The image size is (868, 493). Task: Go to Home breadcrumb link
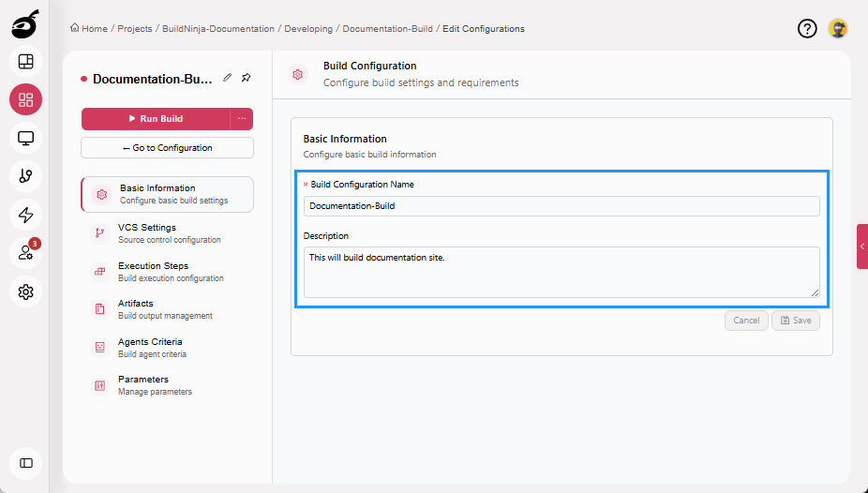(x=89, y=28)
